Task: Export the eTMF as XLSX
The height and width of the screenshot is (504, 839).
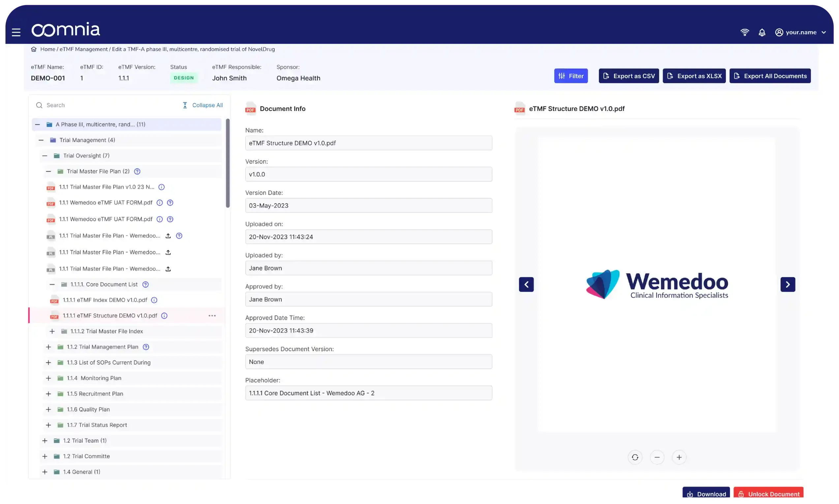Action: [x=694, y=76]
